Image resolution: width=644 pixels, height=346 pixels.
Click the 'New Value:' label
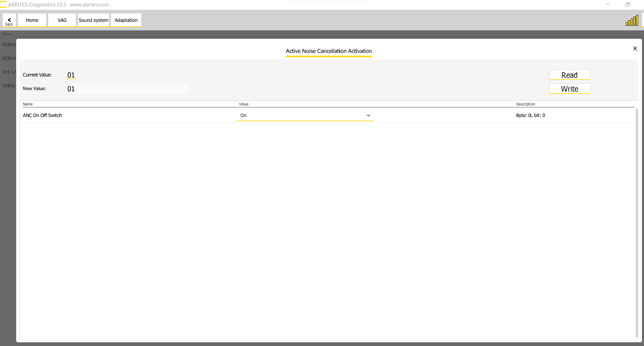click(x=34, y=89)
